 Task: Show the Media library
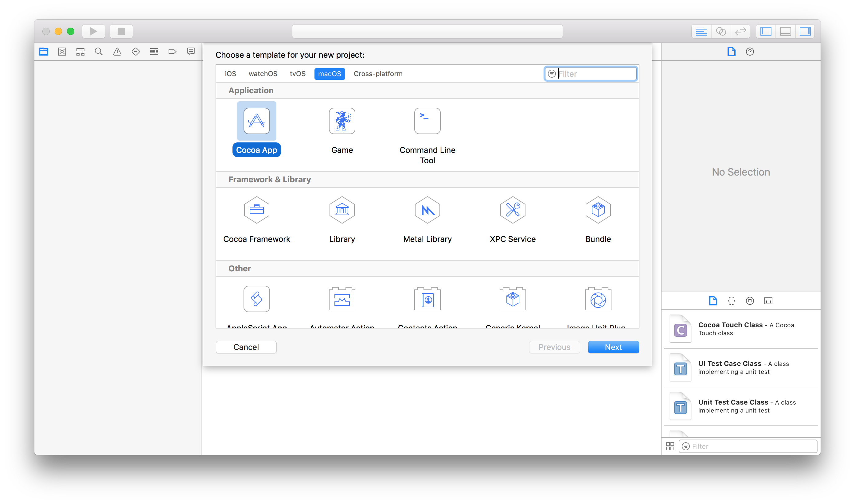(x=768, y=301)
